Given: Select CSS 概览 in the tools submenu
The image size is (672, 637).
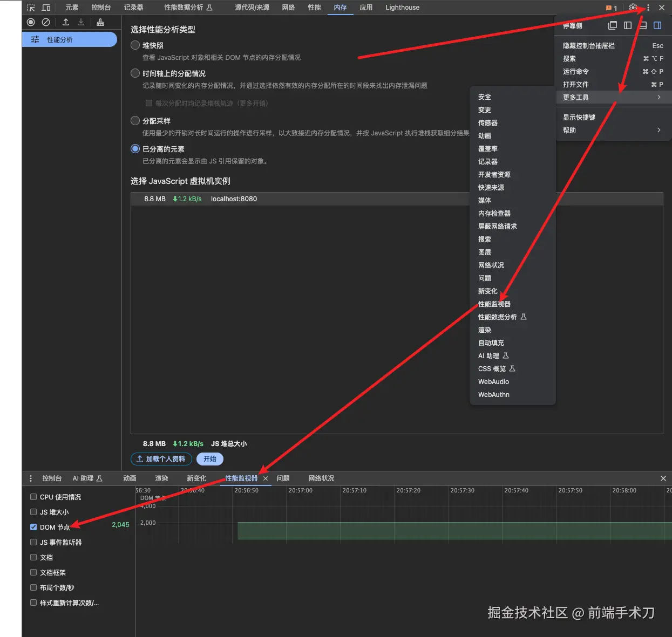Looking at the screenshot, I should tap(512, 369).
